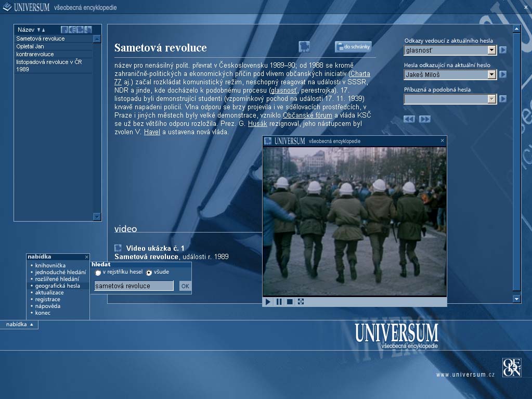532x399 pixels.
Task: Follow the 'Občanské fórum' link in the article
Action: pyautogui.click(x=307, y=115)
